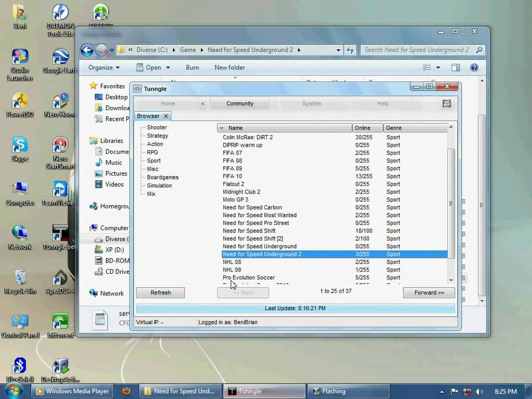Open the Recycle Bin

click(x=20, y=282)
